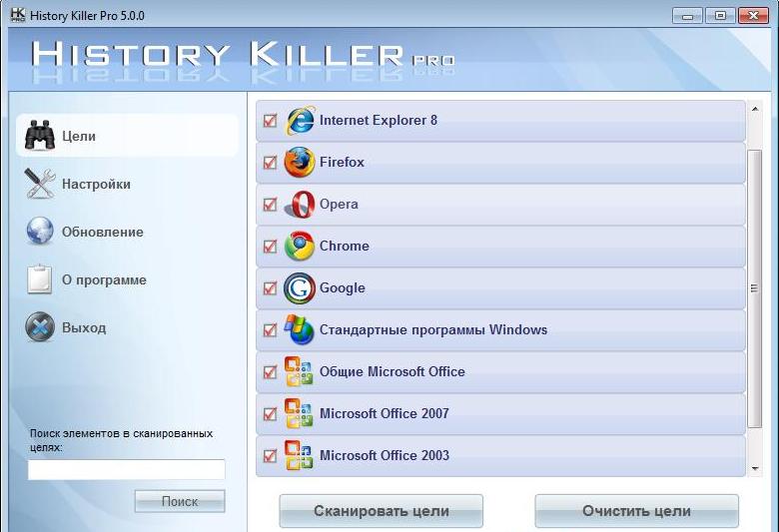Maximize the History Killer Pro window
The height and width of the screenshot is (532, 779).
pyautogui.click(x=720, y=16)
